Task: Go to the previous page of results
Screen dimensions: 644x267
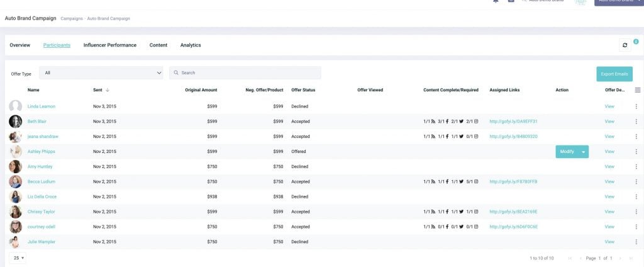Action: [x=580, y=258]
